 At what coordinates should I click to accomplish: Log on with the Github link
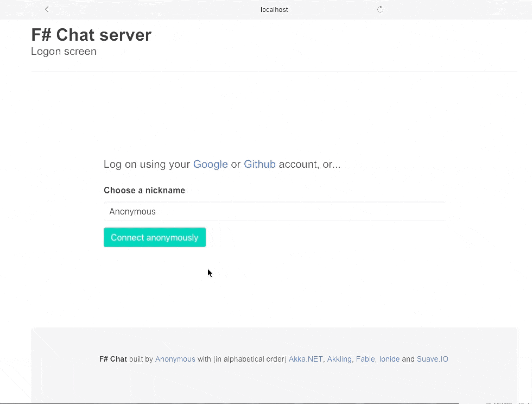(259, 165)
